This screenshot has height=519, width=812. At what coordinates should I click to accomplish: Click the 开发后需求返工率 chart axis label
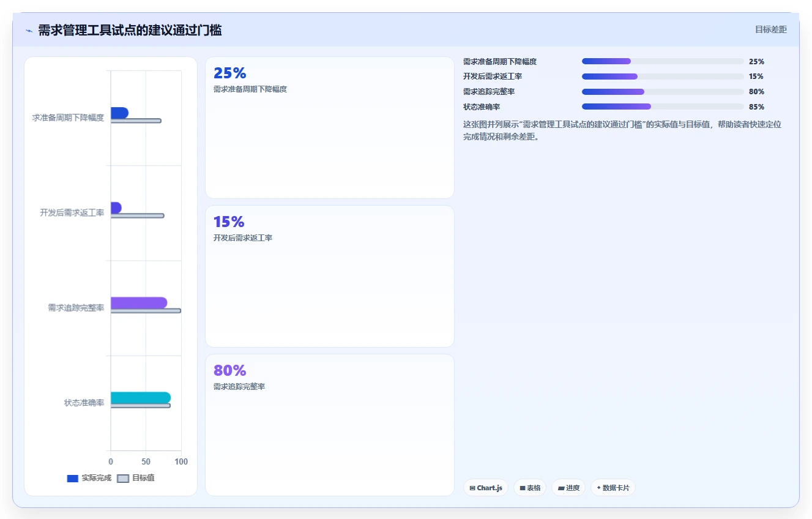click(72, 212)
